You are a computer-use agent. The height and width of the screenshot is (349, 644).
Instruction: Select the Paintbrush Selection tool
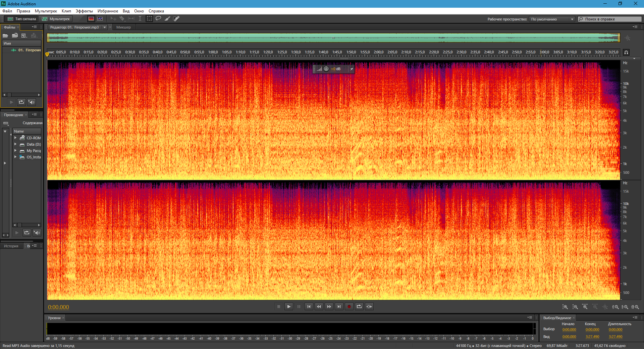coord(167,19)
